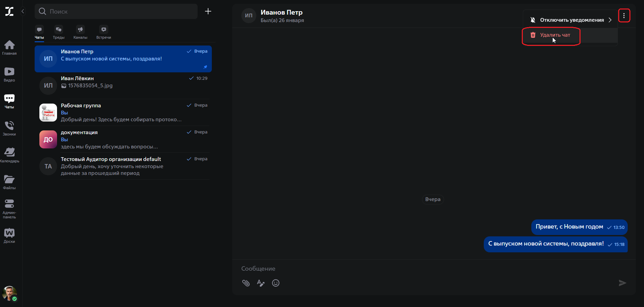Open the Админ-панель icon
Image resolution: width=644 pixels, height=307 pixels.
tap(10, 208)
